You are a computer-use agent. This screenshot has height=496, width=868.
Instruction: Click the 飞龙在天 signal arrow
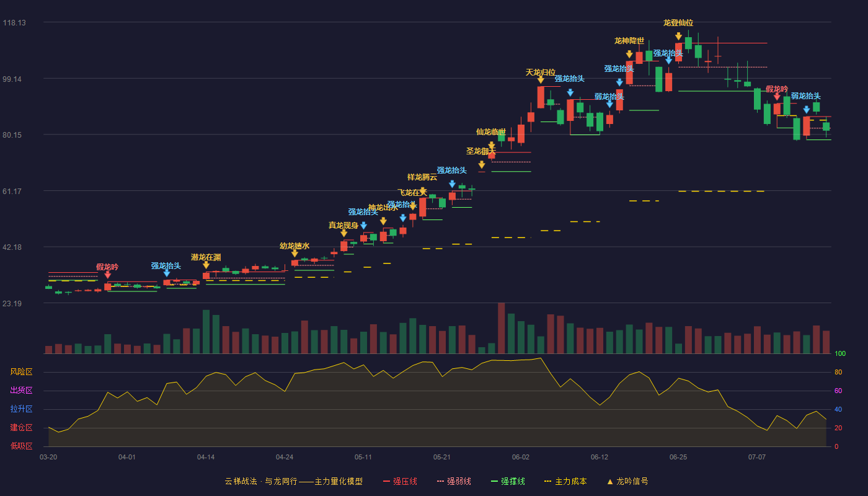click(412, 206)
